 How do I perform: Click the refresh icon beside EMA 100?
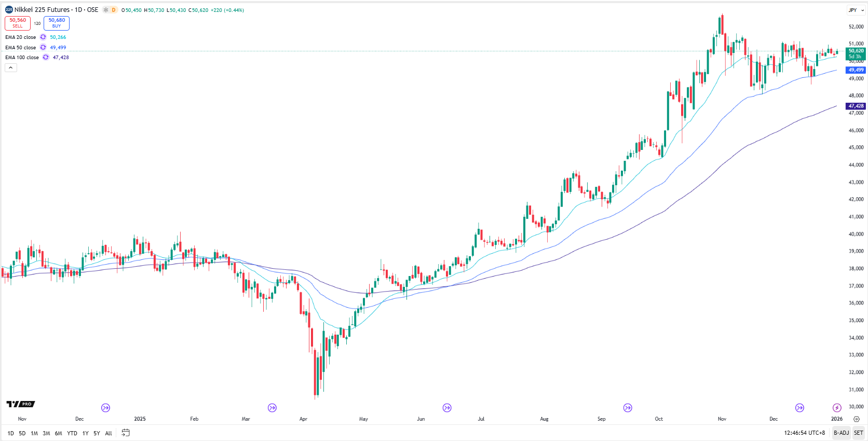[x=46, y=58]
